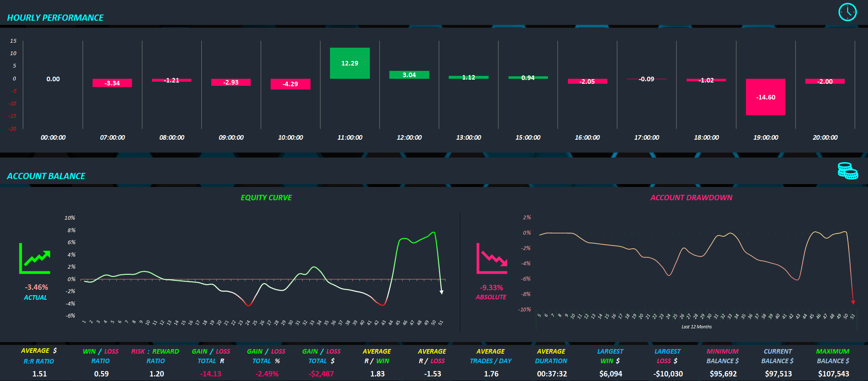The image size is (868, 381).
Task: Click the clock icon beside Hourly Performance
Action: pyautogui.click(x=847, y=12)
